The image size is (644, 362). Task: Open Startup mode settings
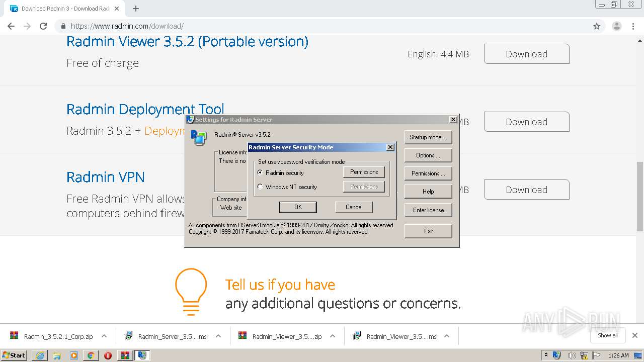coord(428,137)
